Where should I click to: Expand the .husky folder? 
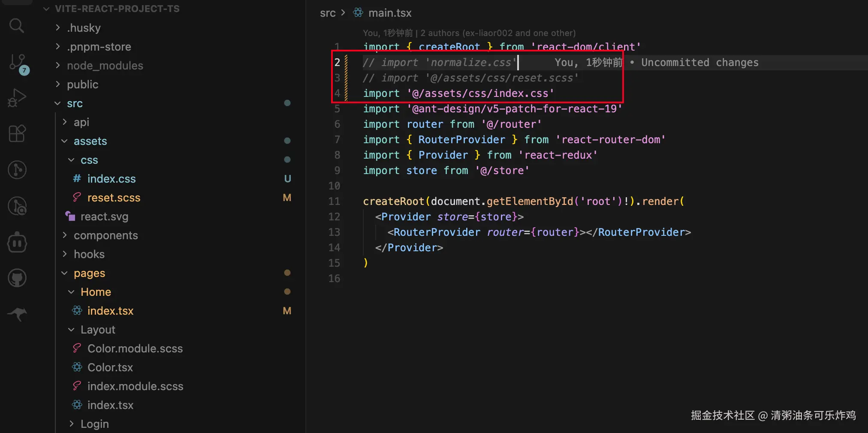(84, 28)
